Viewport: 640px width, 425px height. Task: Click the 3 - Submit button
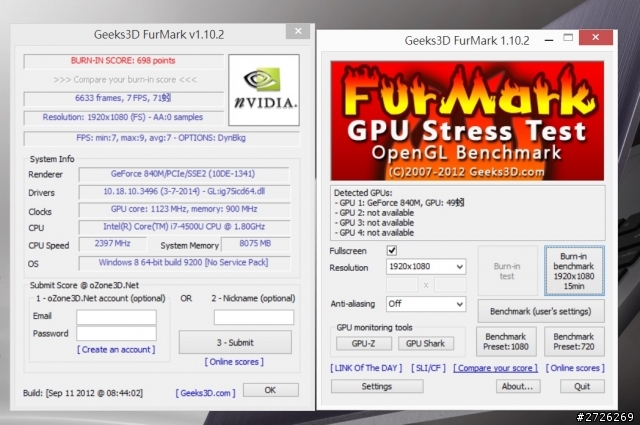pos(235,343)
